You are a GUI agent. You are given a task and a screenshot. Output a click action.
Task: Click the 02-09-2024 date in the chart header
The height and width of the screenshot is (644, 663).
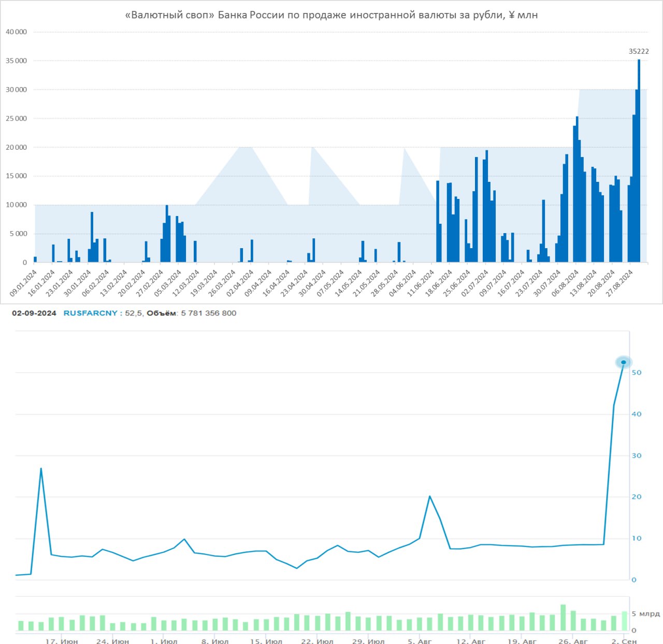[x=34, y=313]
